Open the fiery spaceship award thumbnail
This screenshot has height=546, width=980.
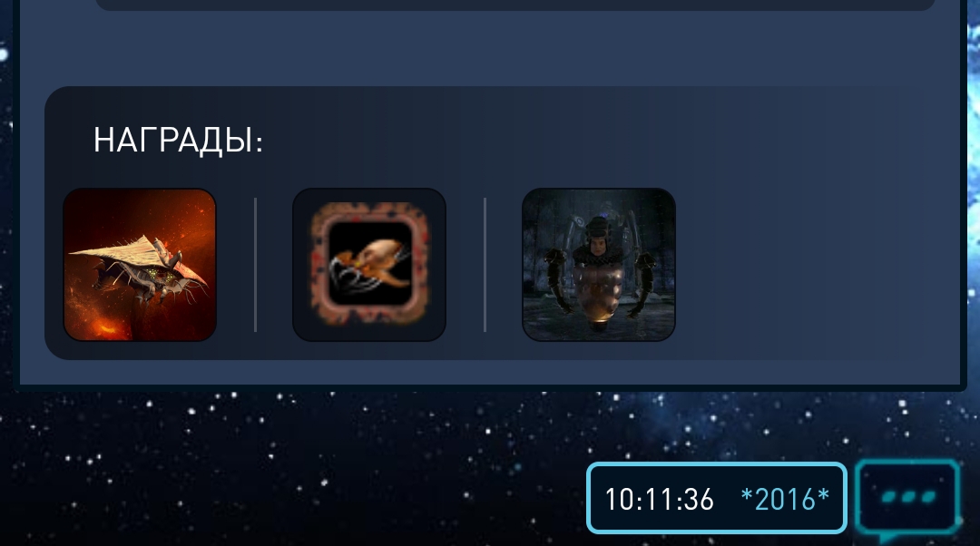[x=140, y=265]
